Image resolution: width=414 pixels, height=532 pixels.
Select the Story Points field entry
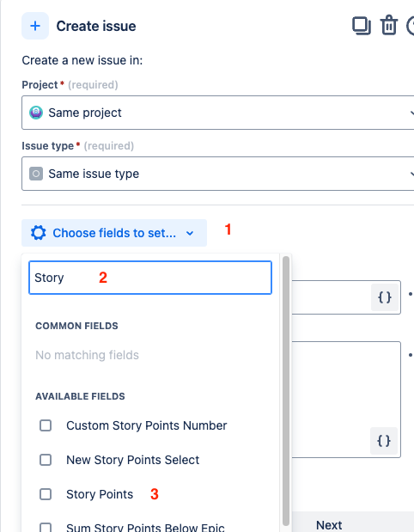pos(100,494)
